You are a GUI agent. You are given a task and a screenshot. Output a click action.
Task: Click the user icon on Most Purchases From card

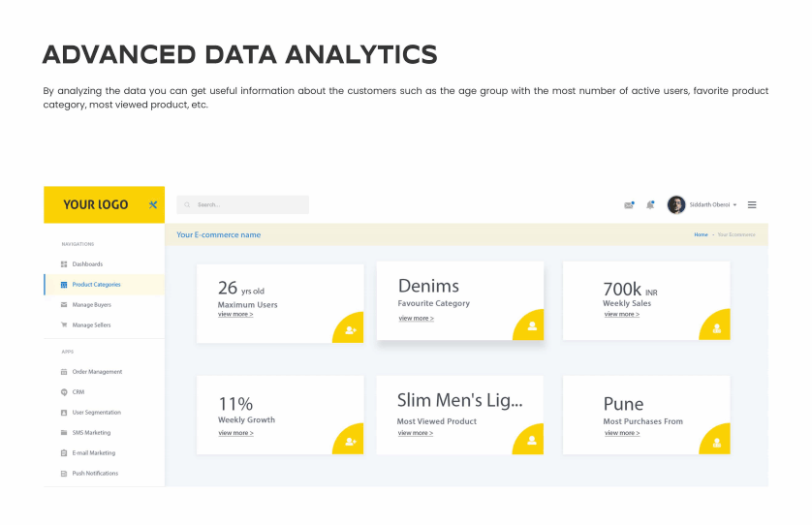pyautogui.click(x=717, y=442)
